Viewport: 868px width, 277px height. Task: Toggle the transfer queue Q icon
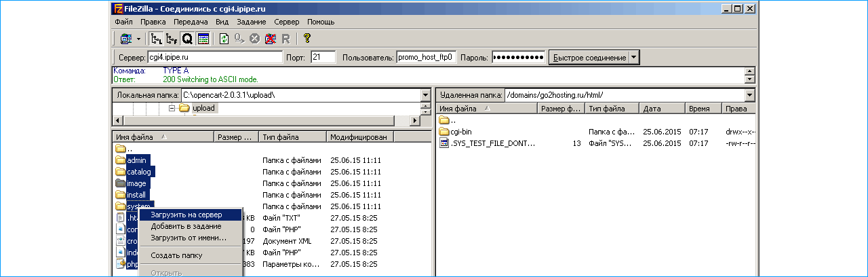pyautogui.click(x=187, y=39)
